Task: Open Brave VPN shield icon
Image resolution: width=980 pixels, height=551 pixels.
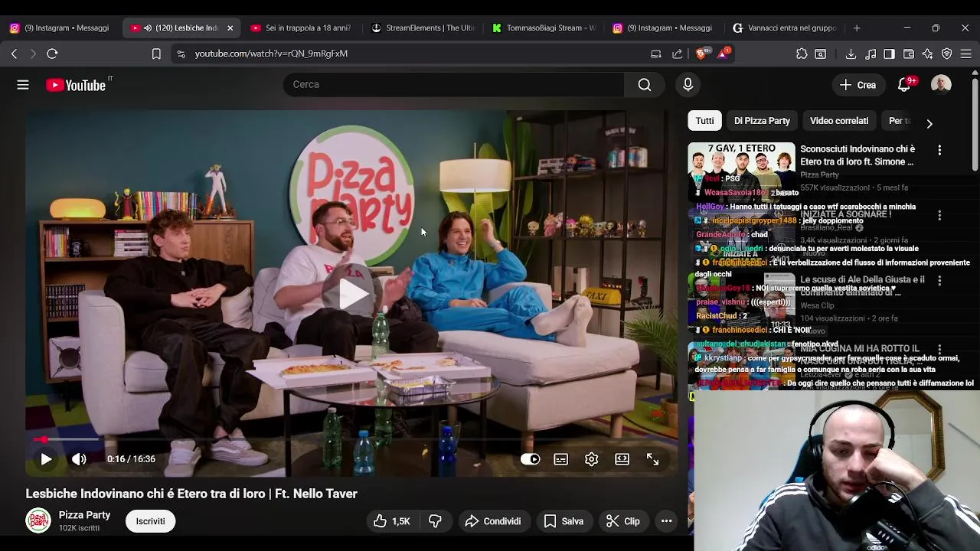Action: tap(947, 54)
